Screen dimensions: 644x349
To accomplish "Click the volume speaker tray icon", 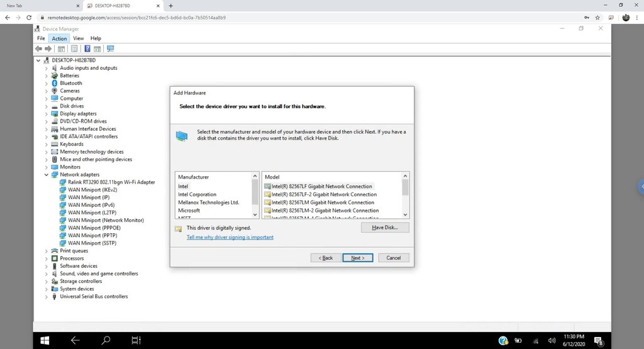I will pos(552,340).
